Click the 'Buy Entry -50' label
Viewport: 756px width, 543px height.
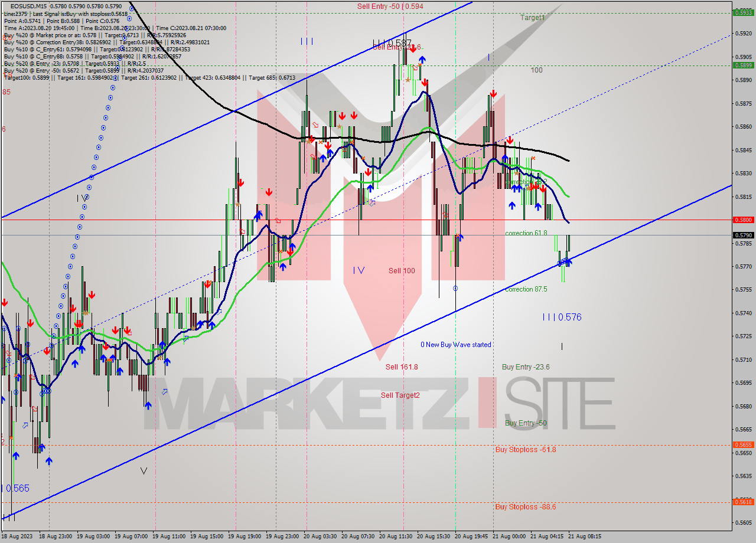point(526,423)
